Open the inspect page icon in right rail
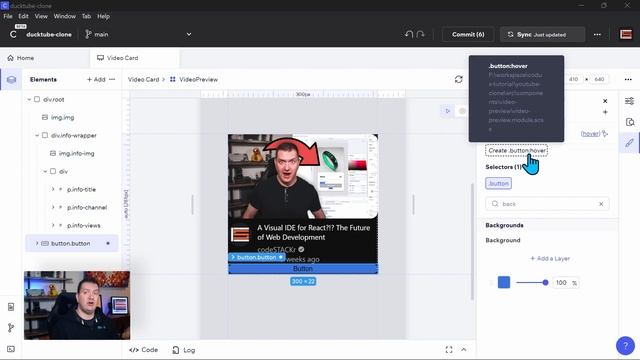Image resolution: width=640 pixels, height=360 pixels. point(629,122)
